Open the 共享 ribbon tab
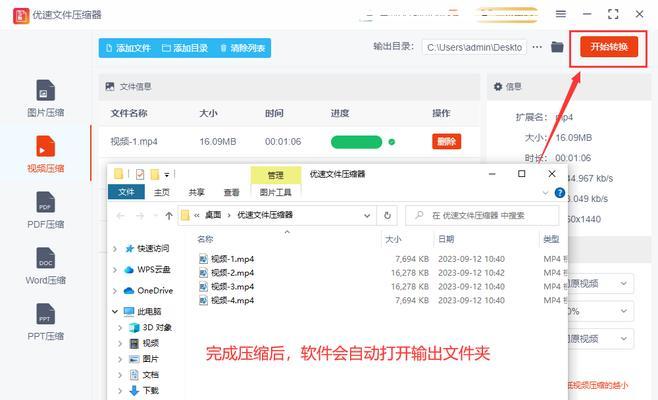This screenshot has width=658, height=400. tap(196, 192)
